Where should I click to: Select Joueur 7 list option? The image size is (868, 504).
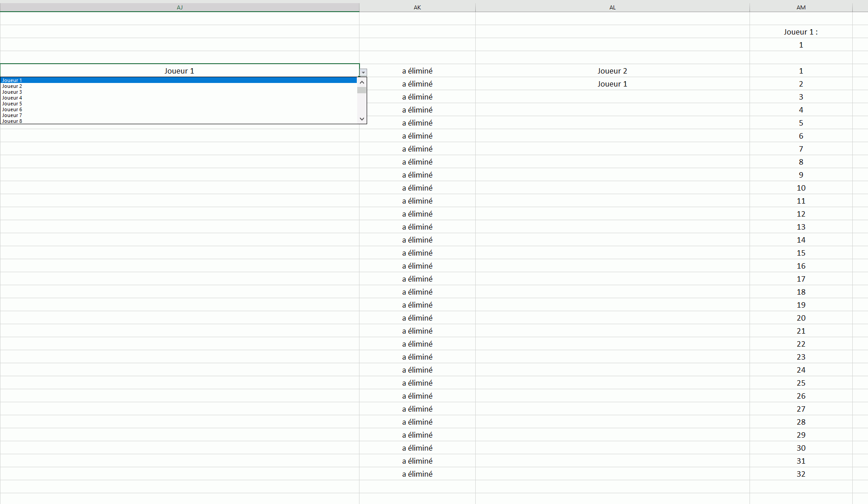point(12,115)
